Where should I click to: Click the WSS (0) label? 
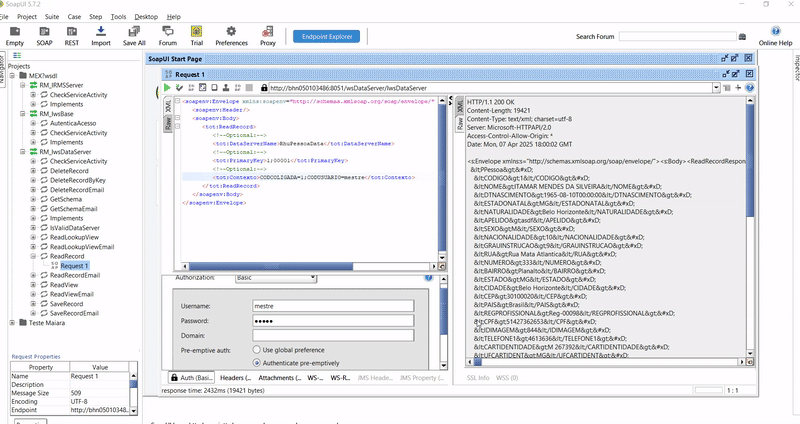click(x=507, y=378)
